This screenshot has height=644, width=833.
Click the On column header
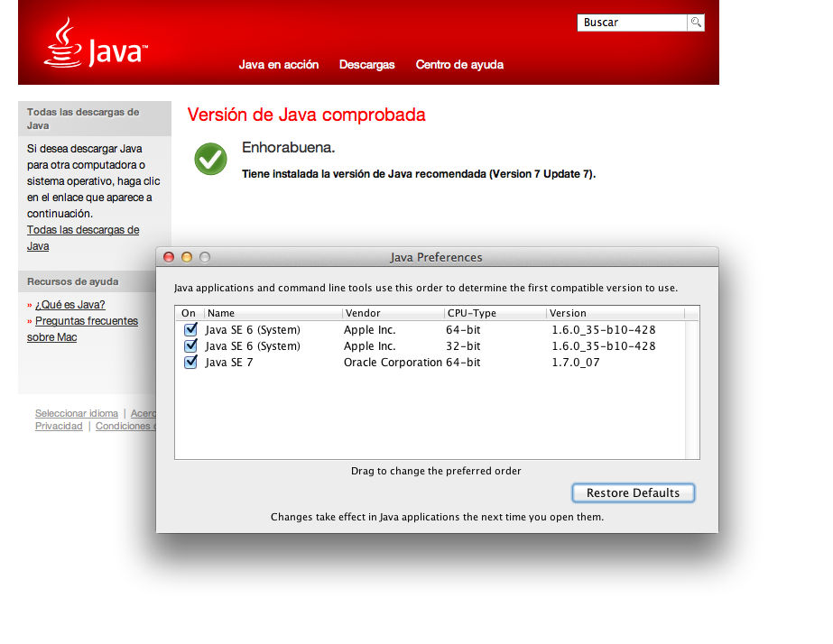click(189, 313)
